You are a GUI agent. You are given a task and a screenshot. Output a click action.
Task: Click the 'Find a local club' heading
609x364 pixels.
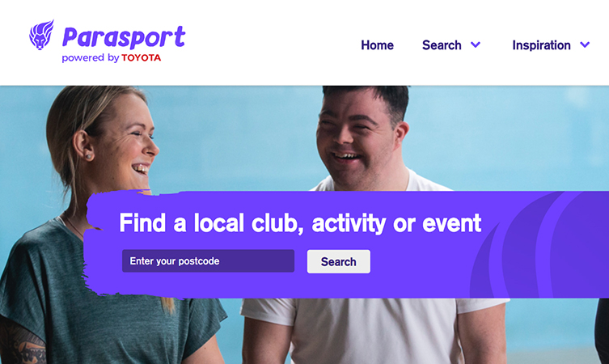[x=300, y=223]
